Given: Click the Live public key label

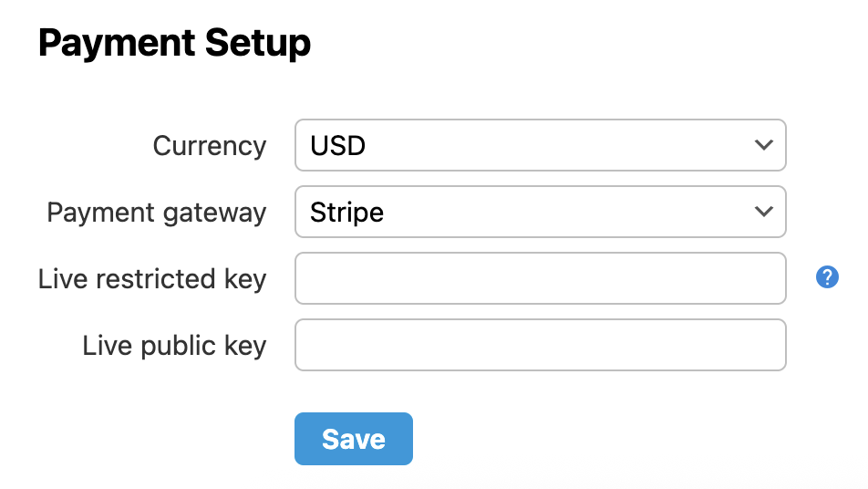Looking at the screenshot, I should 174,346.
